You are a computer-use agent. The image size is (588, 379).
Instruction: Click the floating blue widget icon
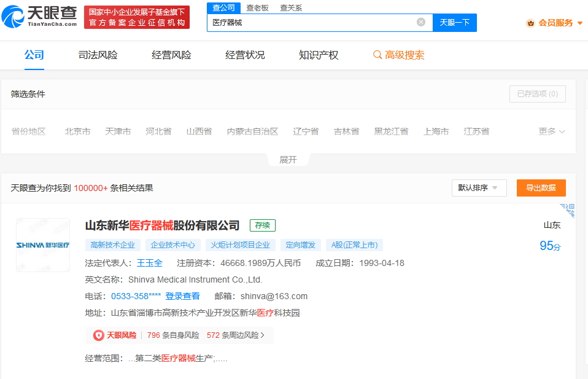568,210
